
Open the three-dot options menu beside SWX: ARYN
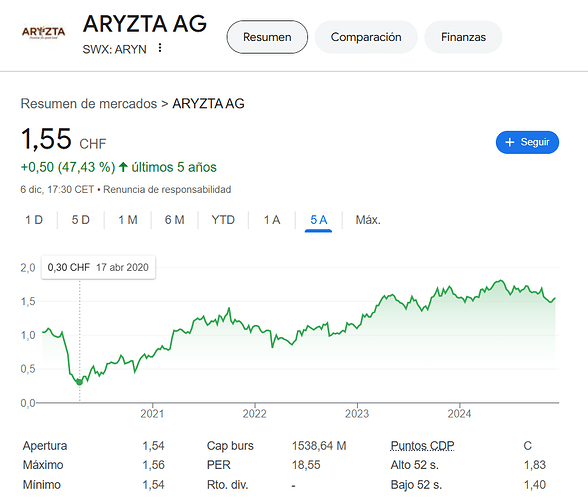pyautogui.click(x=160, y=48)
